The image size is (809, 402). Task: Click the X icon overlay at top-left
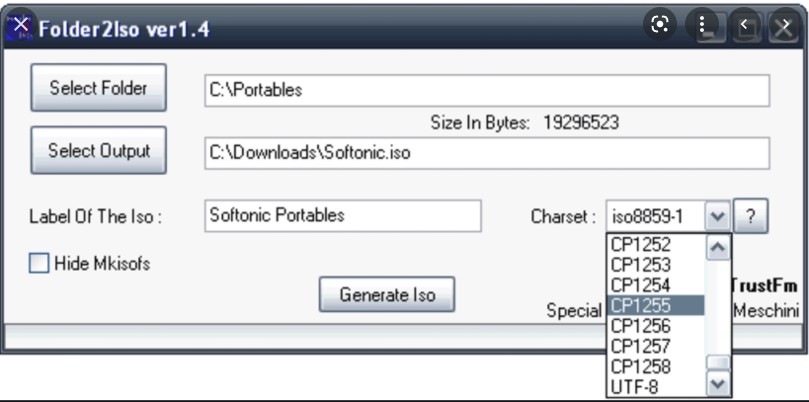click(x=21, y=24)
